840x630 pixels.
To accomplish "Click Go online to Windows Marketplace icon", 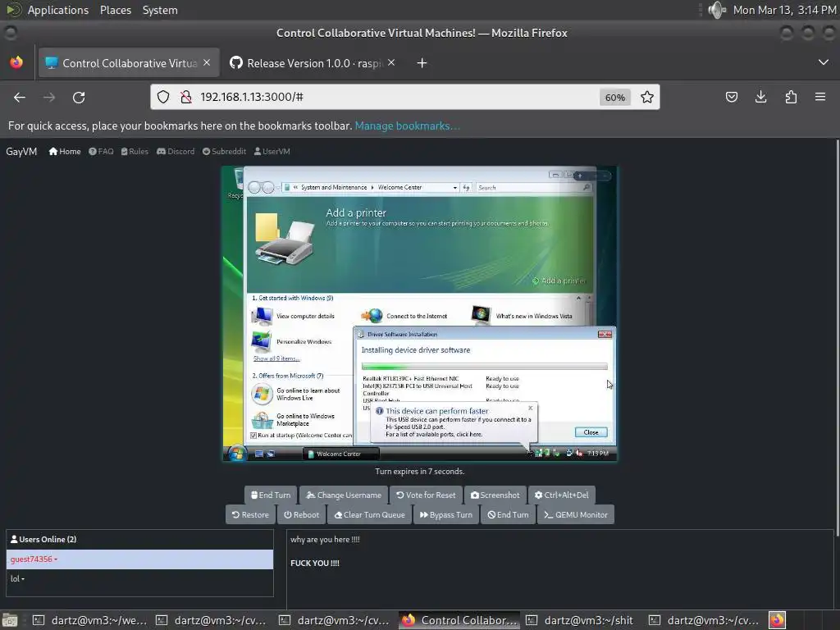I will [262, 420].
